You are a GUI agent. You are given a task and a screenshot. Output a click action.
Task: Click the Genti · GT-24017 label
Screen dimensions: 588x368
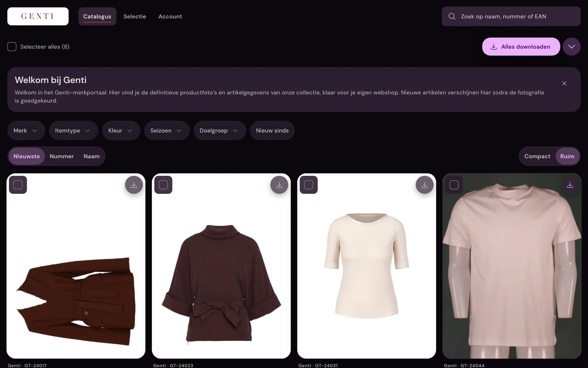coord(27,365)
